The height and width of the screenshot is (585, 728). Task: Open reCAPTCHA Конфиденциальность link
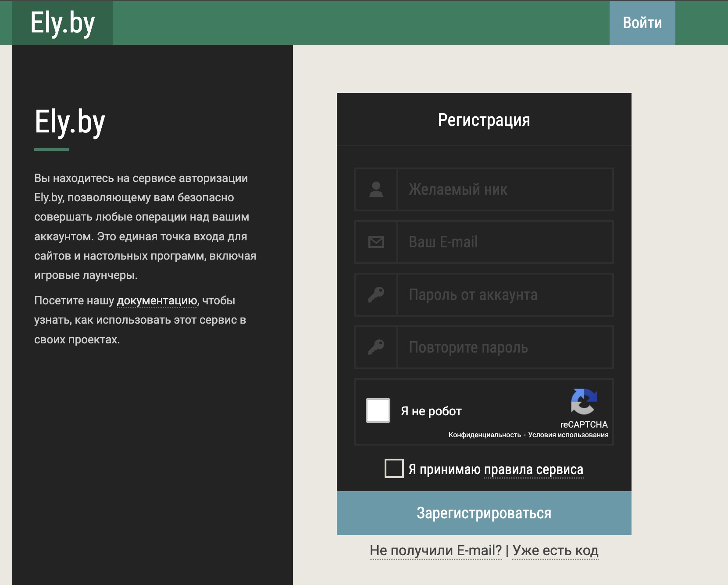point(485,435)
